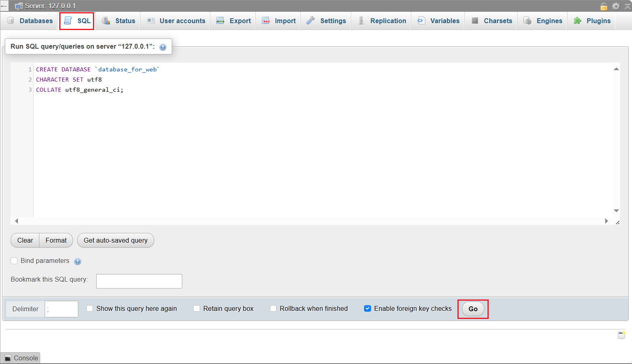Switch to the Replication tab

click(x=382, y=21)
